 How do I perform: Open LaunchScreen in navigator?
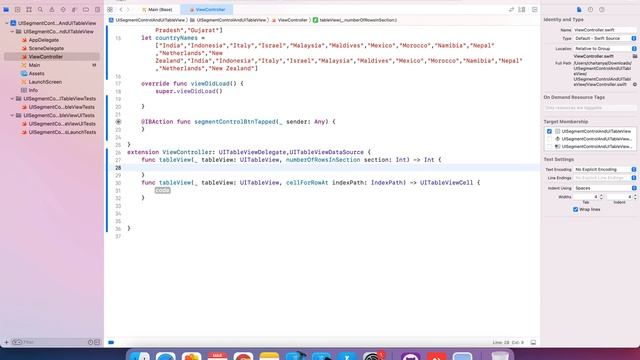coord(45,82)
